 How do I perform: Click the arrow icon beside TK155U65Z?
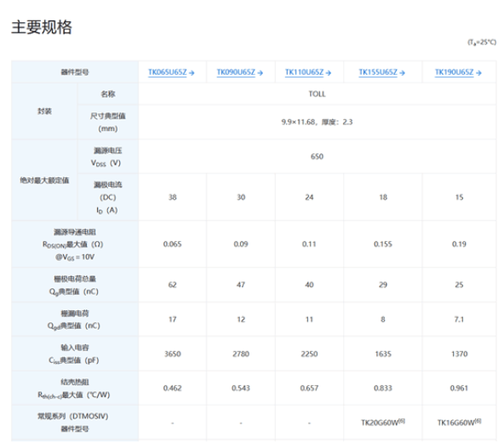pyautogui.click(x=402, y=73)
